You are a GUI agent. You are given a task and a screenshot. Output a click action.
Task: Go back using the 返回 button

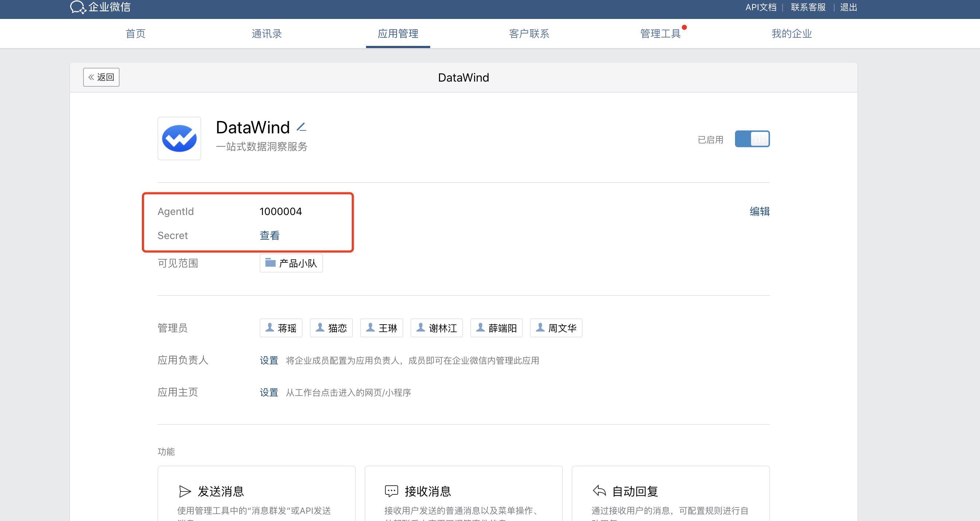101,77
